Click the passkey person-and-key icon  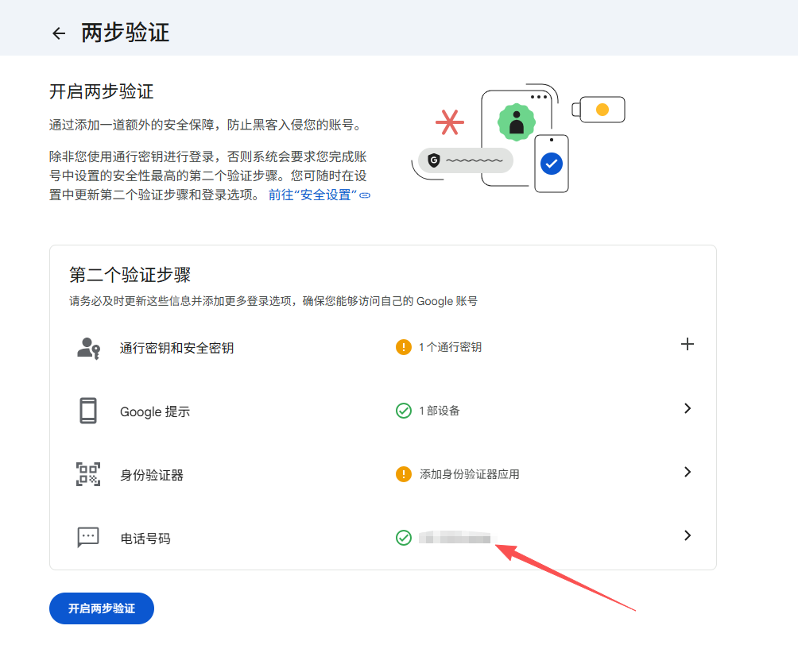coord(88,348)
